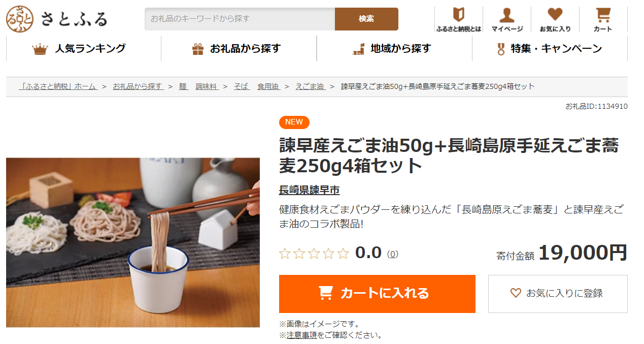Open 特集・キャンペーン medal menu

[x=550, y=49]
